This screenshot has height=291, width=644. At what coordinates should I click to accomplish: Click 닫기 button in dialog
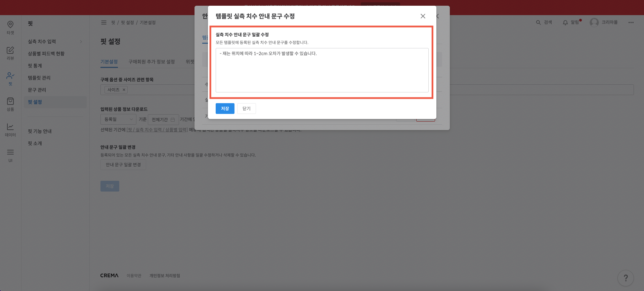click(x=247, y=109)
